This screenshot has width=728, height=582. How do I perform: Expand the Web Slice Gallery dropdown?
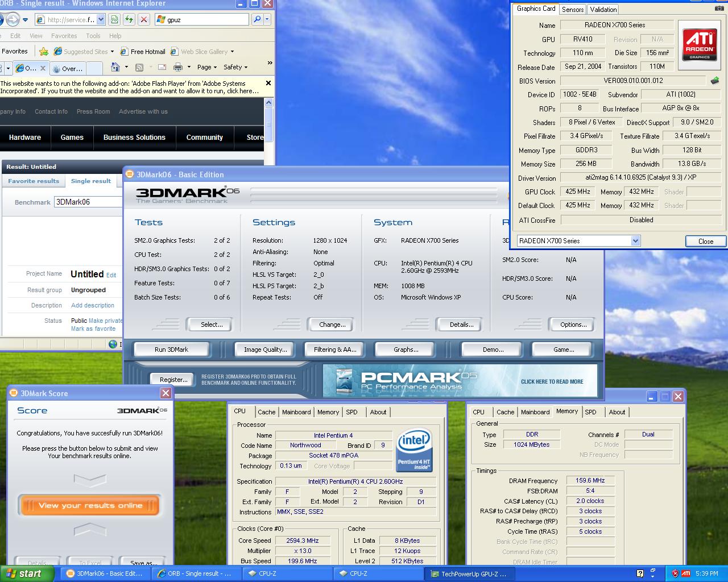(232, 52)
